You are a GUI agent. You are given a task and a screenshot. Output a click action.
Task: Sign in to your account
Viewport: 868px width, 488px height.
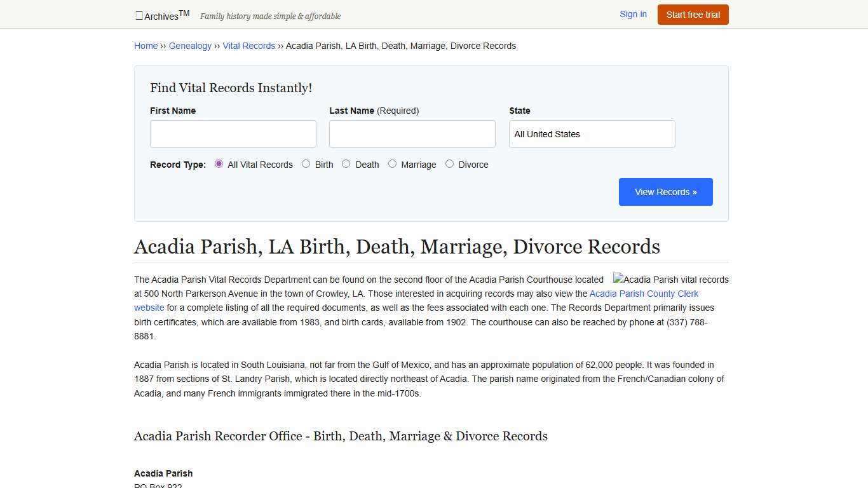click(x=633, y=14)
